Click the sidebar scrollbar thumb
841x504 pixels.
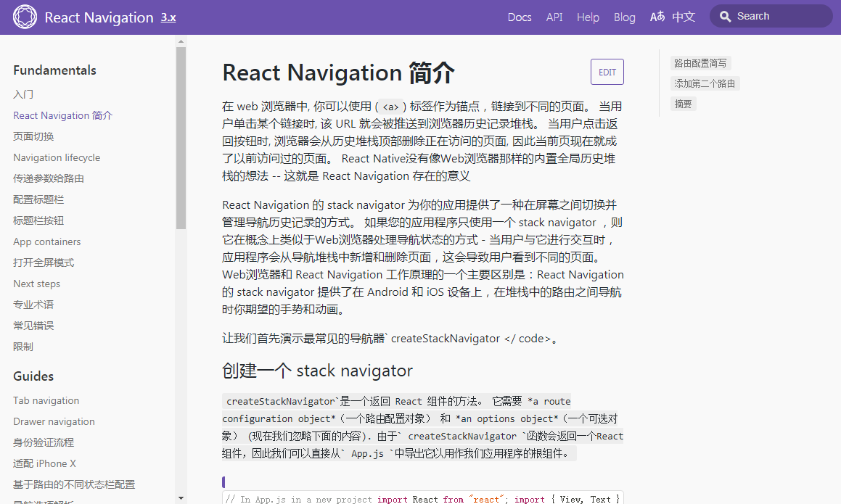tap(181, 139)
